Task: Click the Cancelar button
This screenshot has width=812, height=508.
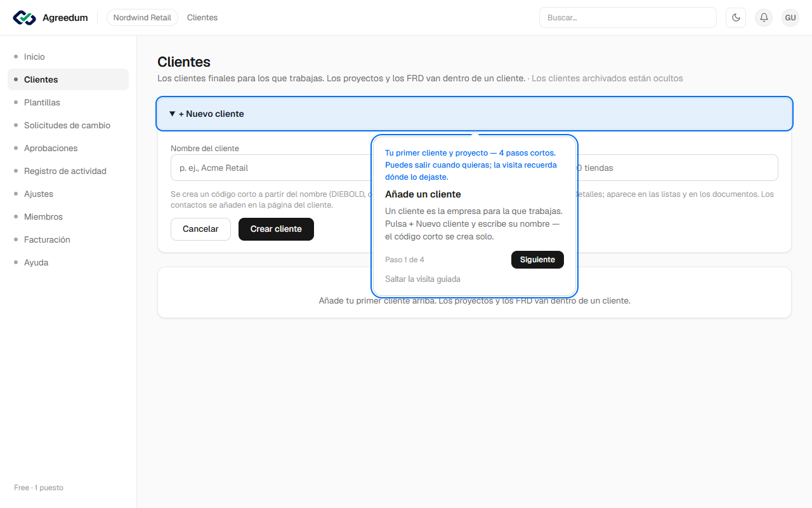Action: 200,229
